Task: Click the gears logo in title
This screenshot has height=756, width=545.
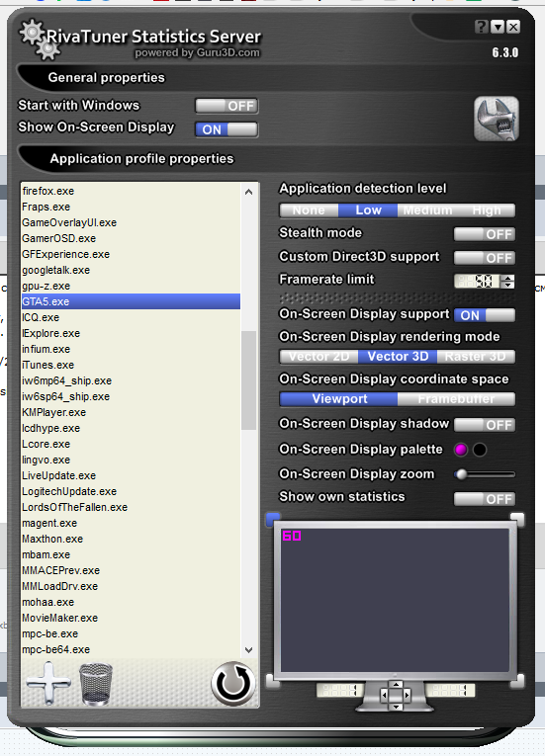Action: point(40,40)
